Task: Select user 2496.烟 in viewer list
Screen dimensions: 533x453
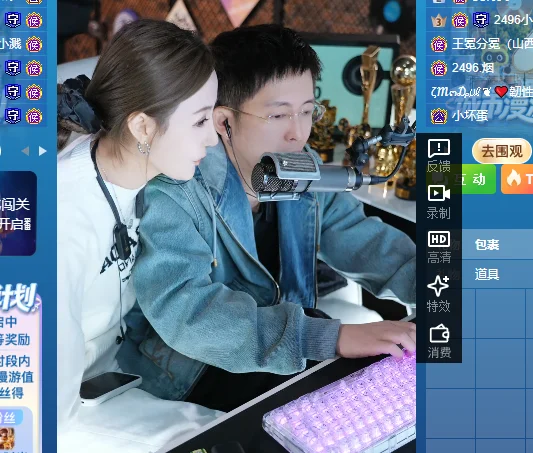Action: point(472,68)
